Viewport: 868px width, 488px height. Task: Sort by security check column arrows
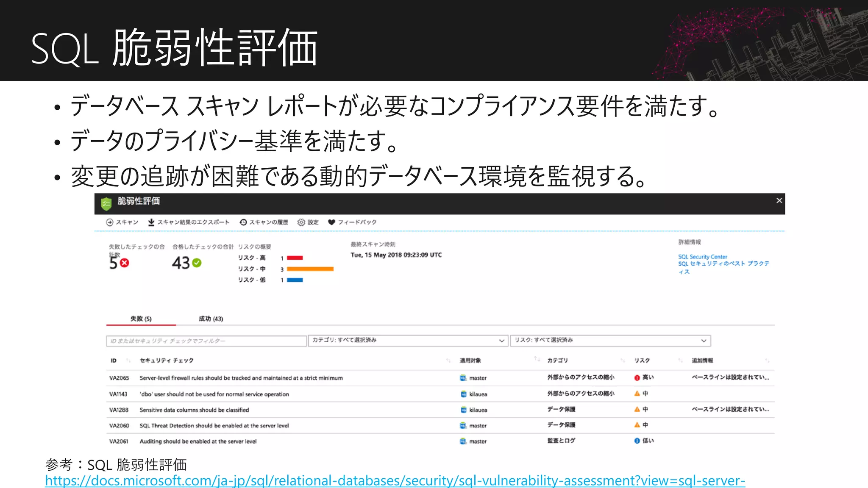[448, 360]
